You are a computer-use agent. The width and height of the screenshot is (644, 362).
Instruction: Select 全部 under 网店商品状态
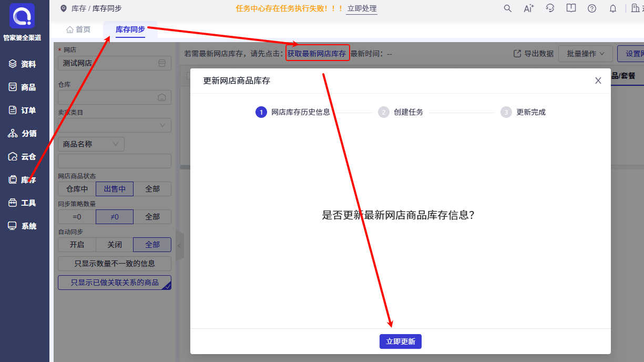point(152,189)
